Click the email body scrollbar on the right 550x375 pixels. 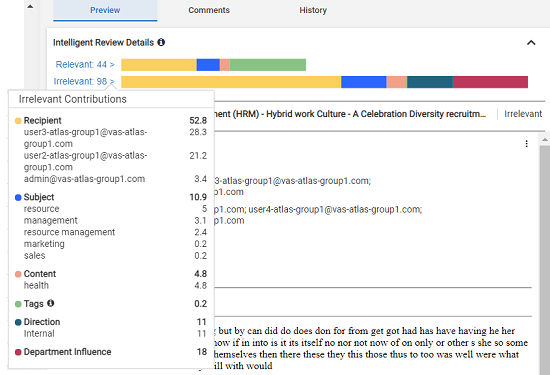(544, 260)
